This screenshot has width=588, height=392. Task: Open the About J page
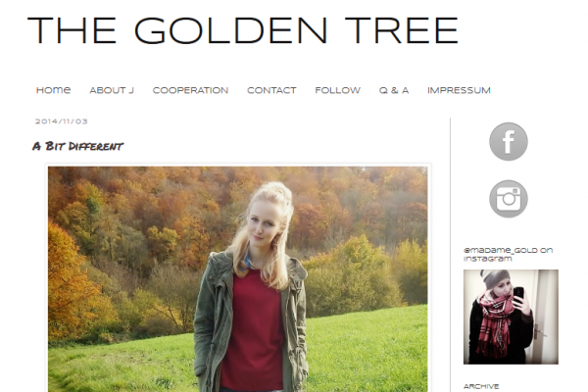(x=112, y=90)
